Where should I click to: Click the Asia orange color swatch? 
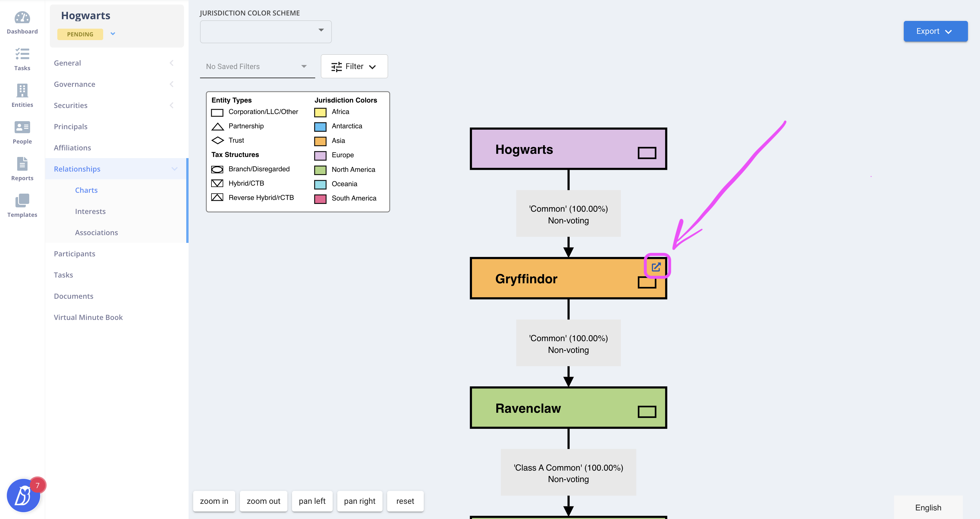pyautogui.click(x=320, y=141)
